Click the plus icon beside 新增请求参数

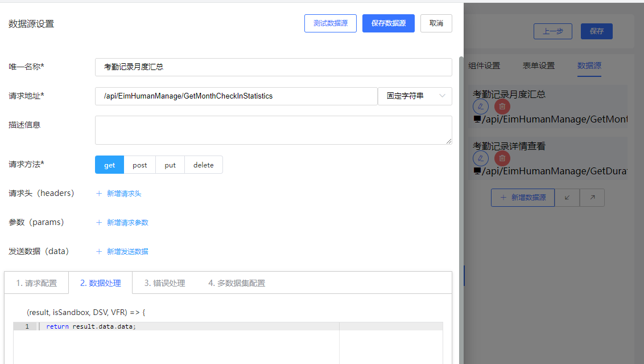[99, 223]
